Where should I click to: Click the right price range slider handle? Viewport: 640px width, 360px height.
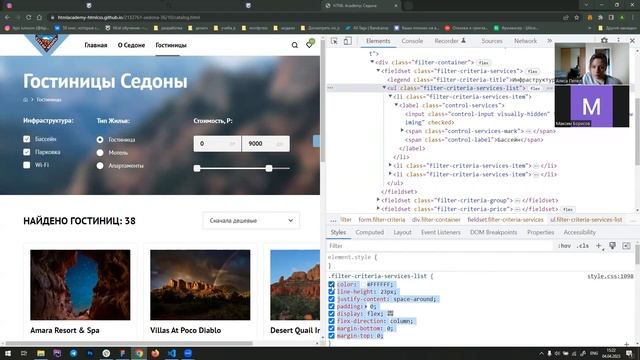point(269,168)
